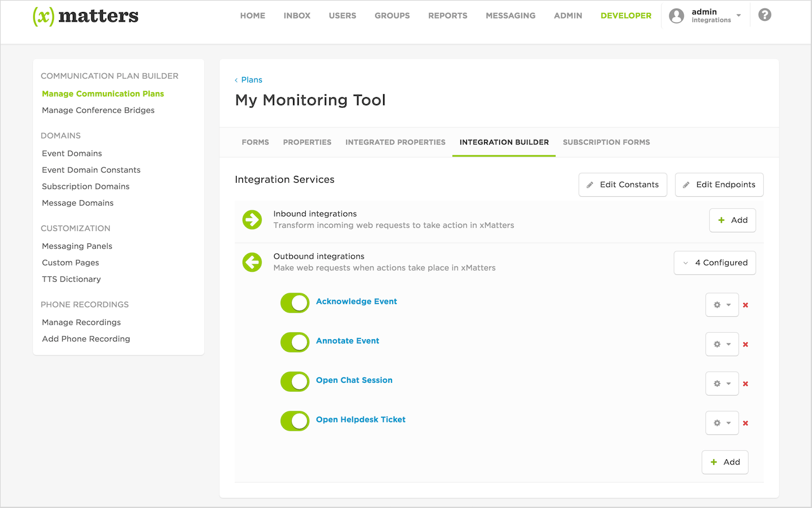Screen dimensions: 812x508
Task: Remove the Open Chat Session integration
Action: point(745,384)
